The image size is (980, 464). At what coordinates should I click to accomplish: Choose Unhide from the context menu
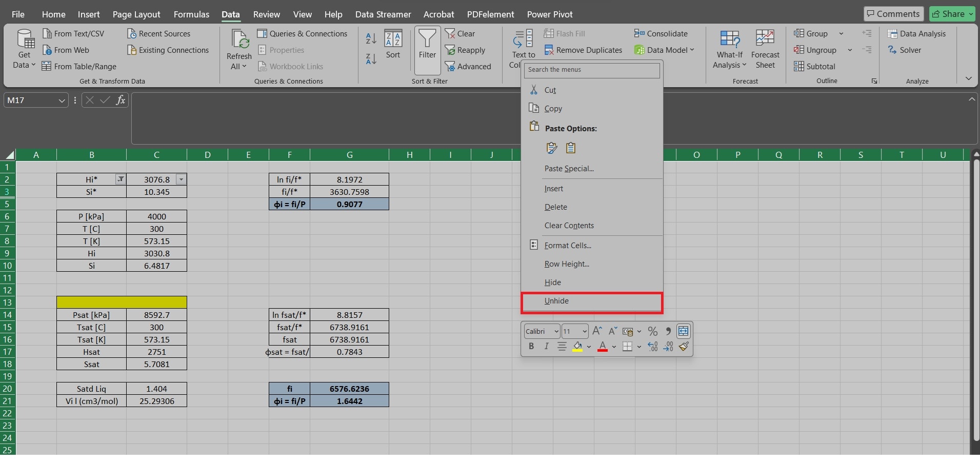coord(556,301)
